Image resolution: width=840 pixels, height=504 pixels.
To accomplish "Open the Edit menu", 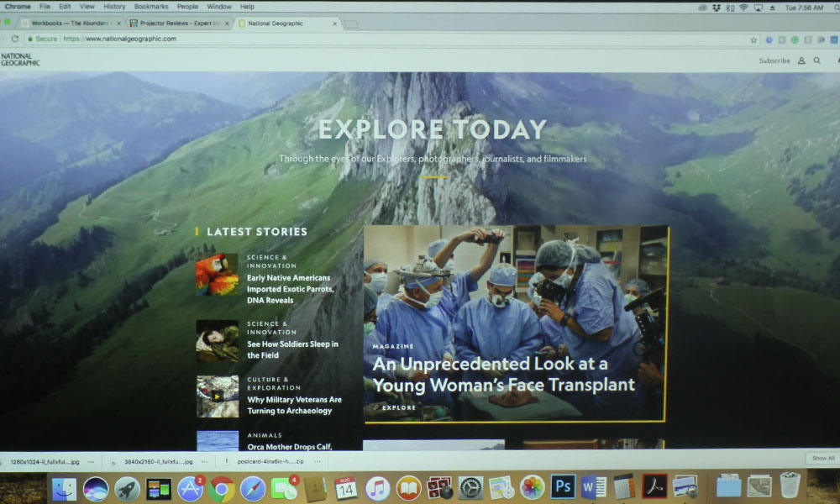I will (65, 7).
